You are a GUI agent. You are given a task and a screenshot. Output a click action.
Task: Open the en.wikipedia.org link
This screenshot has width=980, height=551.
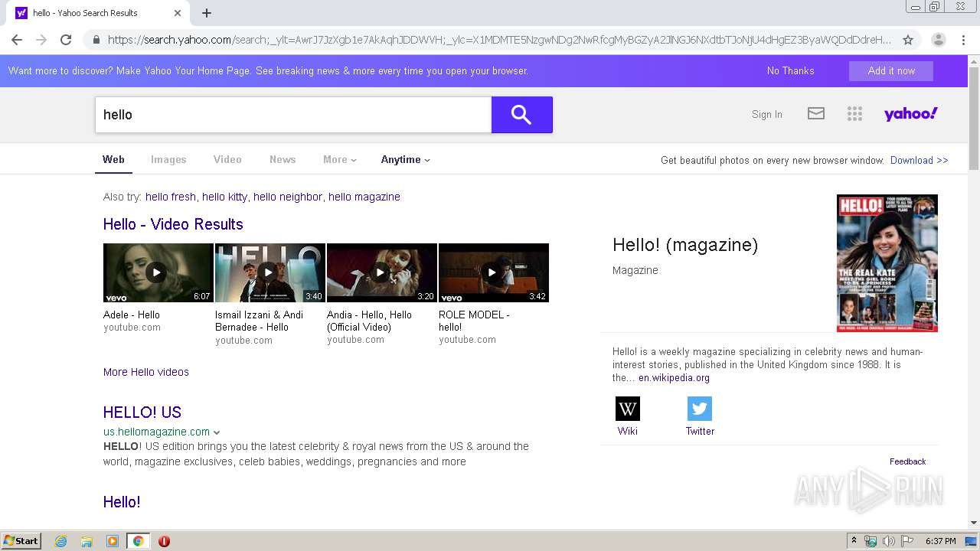pyautogui.click(x=675, y=378)
